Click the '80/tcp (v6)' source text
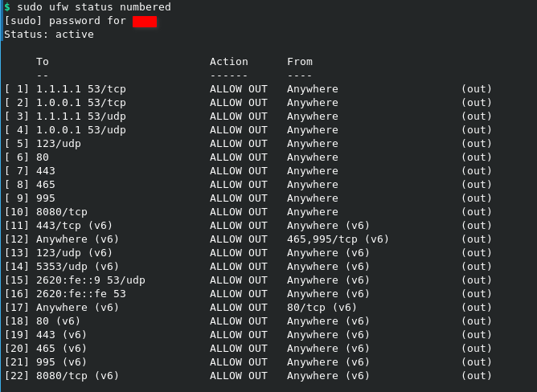The width and height of the screenshot is (537, 392). coord(322,308)
